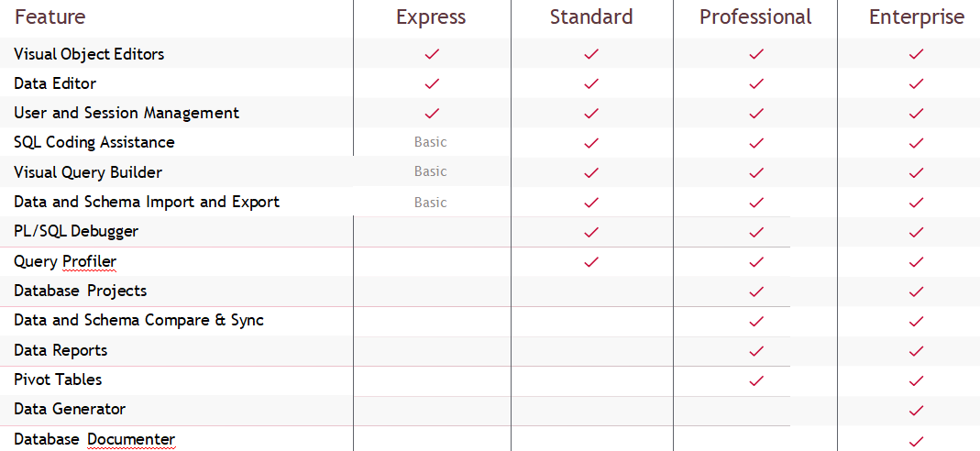This screenshot has width=980, height=451.
Task: Click the Express checkmark for Visual Object Editors
Action: point(432,54)
